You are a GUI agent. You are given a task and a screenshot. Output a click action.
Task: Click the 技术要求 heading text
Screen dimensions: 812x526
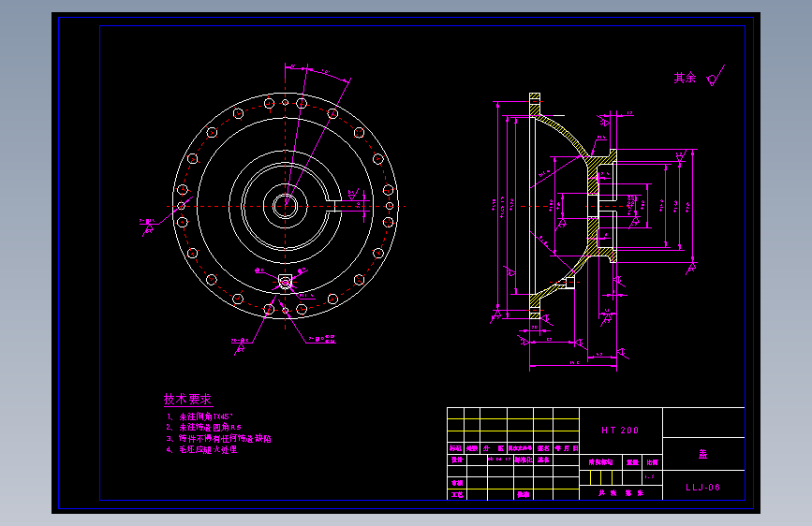[x=187, y=399]
